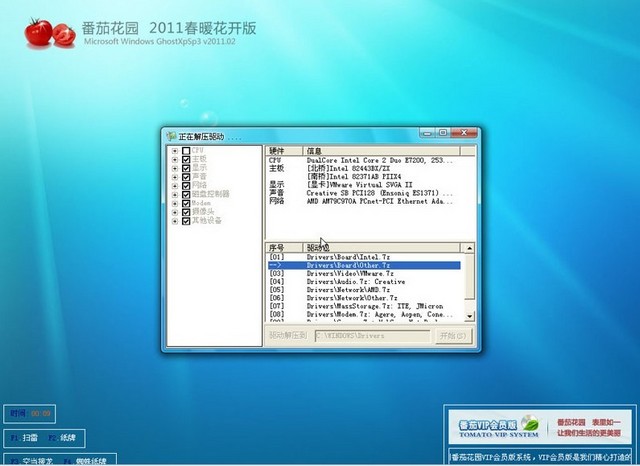
Task: Select highlighted Drivers\Board\Other.7z entry
Action: pyautogui.click(x=364, y=265)
